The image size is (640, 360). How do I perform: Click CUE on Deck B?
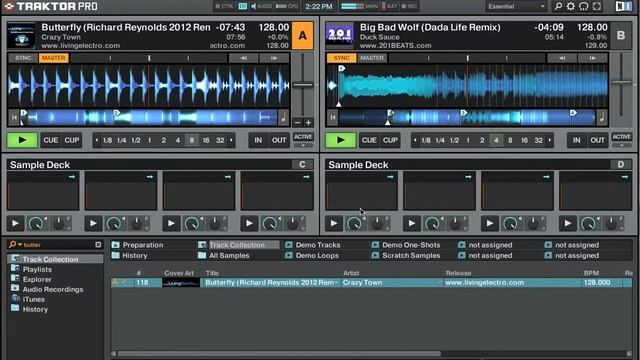(x=369, y=140)
